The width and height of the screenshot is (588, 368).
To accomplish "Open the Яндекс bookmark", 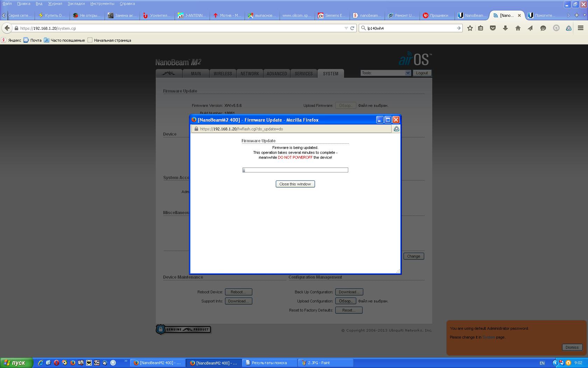I will click(x=11, y=40).
